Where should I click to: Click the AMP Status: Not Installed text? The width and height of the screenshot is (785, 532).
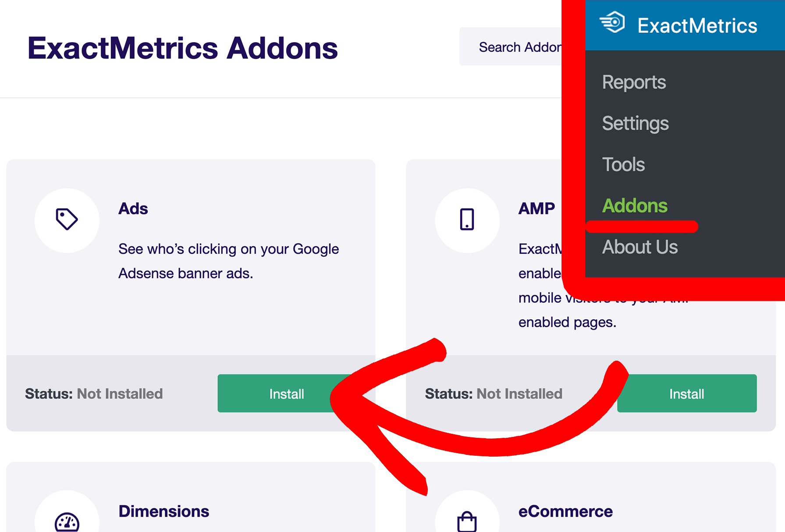click(494, 394)
